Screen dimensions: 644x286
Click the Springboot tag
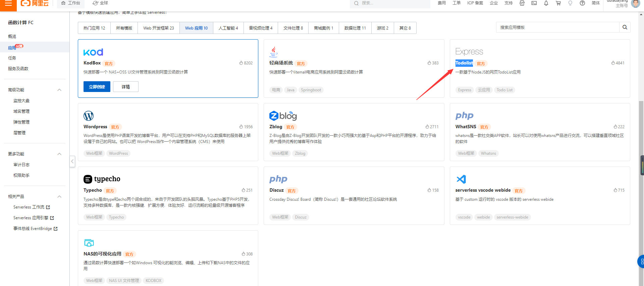click(x=311, y=90)
